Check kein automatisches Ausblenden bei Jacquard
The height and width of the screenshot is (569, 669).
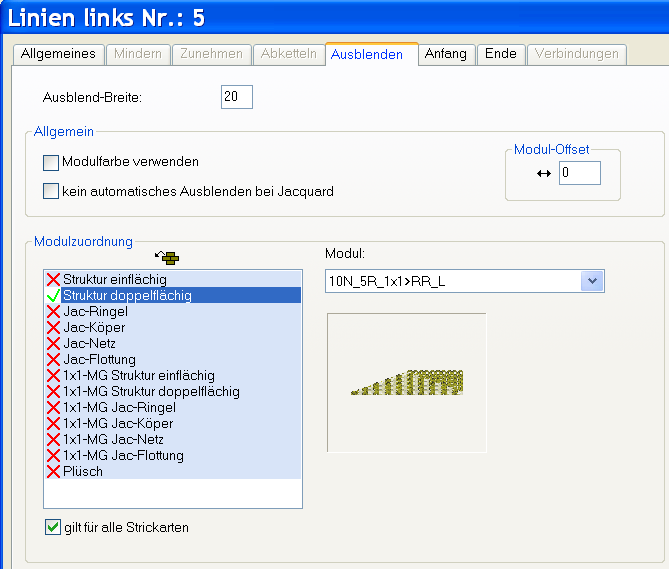[x=51, y=191]
